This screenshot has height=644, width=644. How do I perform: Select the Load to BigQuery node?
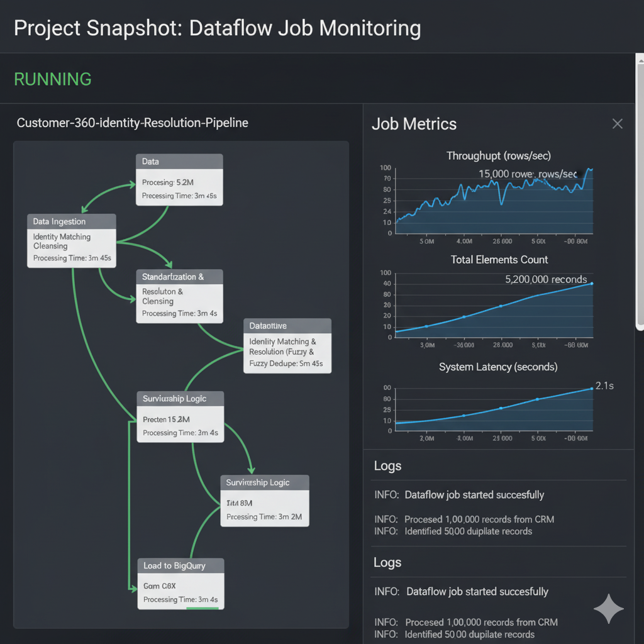[180, 583]
